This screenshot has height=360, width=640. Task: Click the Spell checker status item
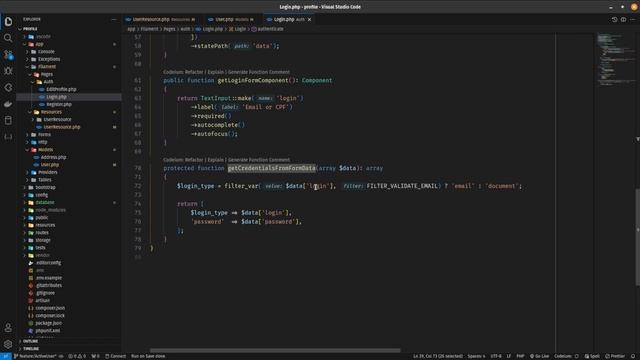[x=592, y=356]
